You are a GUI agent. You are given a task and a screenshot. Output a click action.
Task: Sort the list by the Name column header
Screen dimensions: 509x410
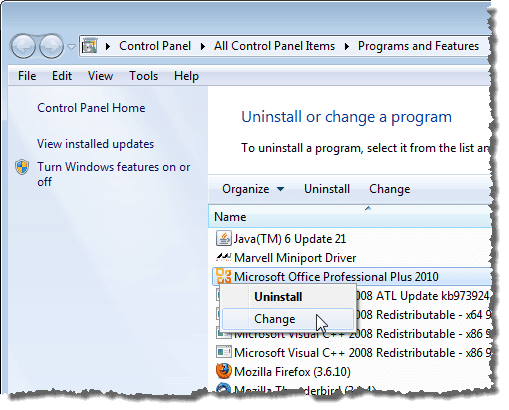[x=350, y=217]
